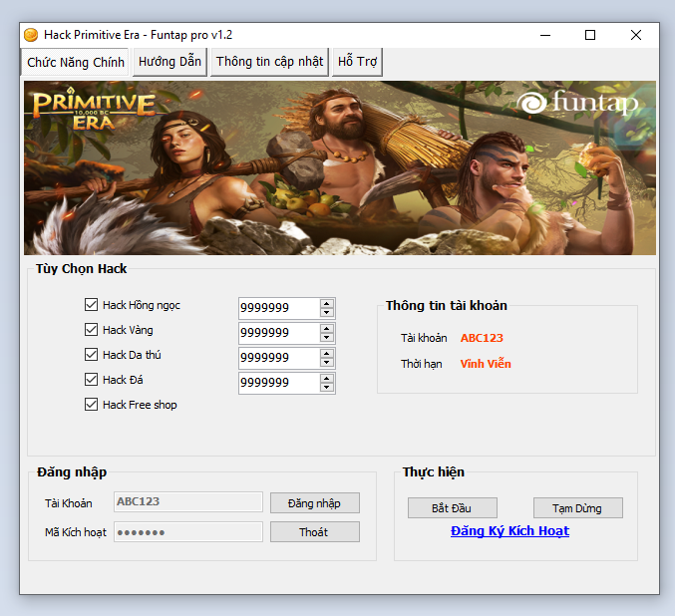This screenshot has width=675, height=616.
Task: Click the app icon in the title bar
Action: (31, 34)
